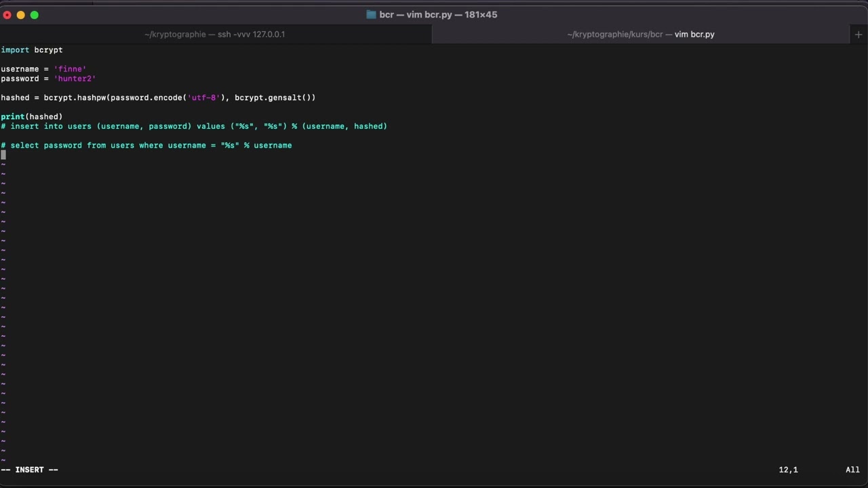Click the password string 'hunter2'

tap(75, 78)
